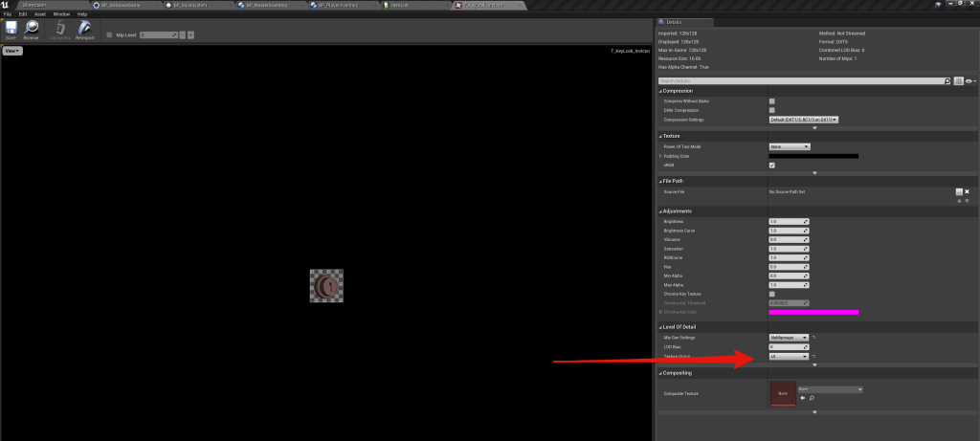
Task: Open Power Of Two Mode dropdown
Action: (790, 146)
